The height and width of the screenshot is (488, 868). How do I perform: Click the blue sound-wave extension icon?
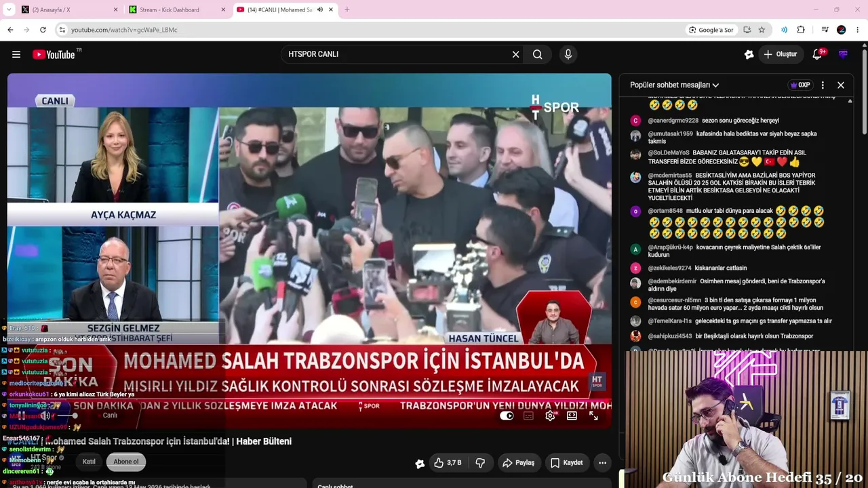pyautogui.click(x=784, y=30)
